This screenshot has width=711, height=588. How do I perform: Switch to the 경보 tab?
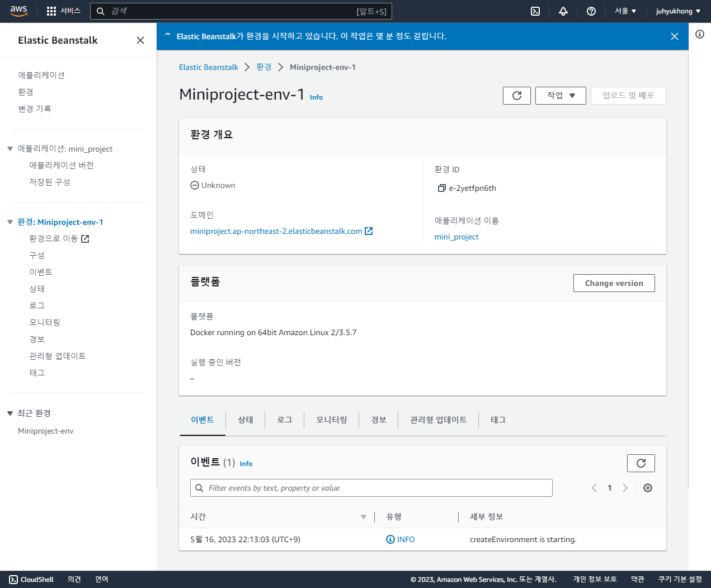pyautogui.click(x=379, y=420)
